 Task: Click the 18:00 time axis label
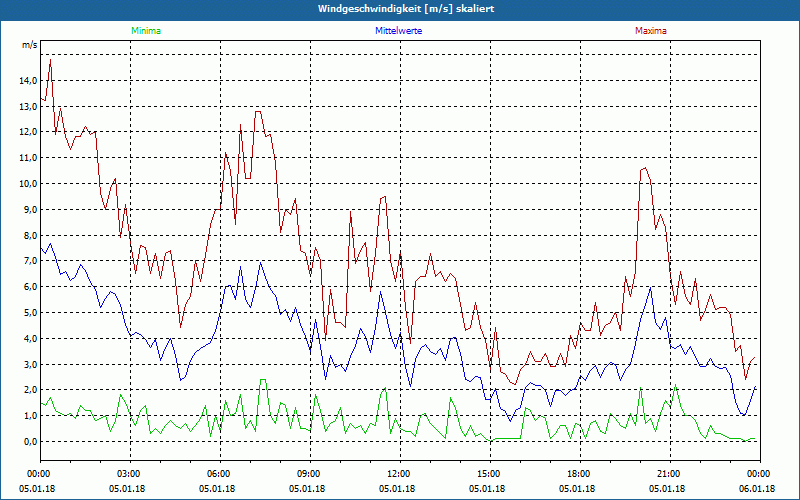(581, 474)
